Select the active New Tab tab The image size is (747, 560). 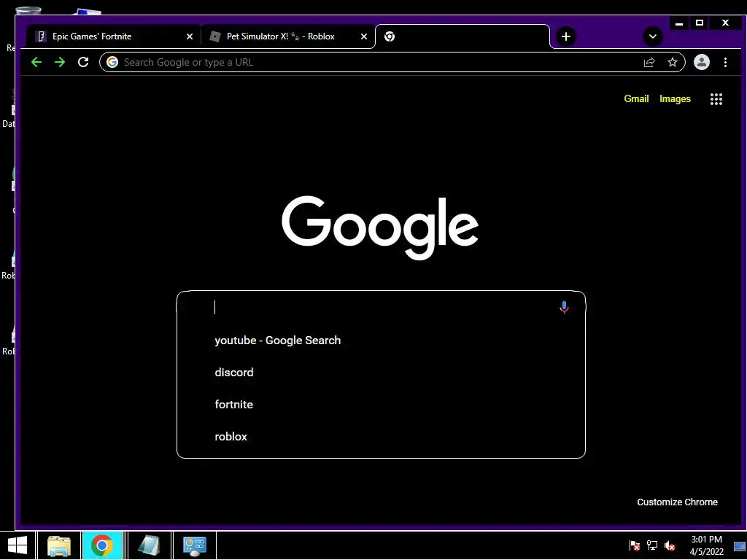pyautogui.click(x=462, y=36)
